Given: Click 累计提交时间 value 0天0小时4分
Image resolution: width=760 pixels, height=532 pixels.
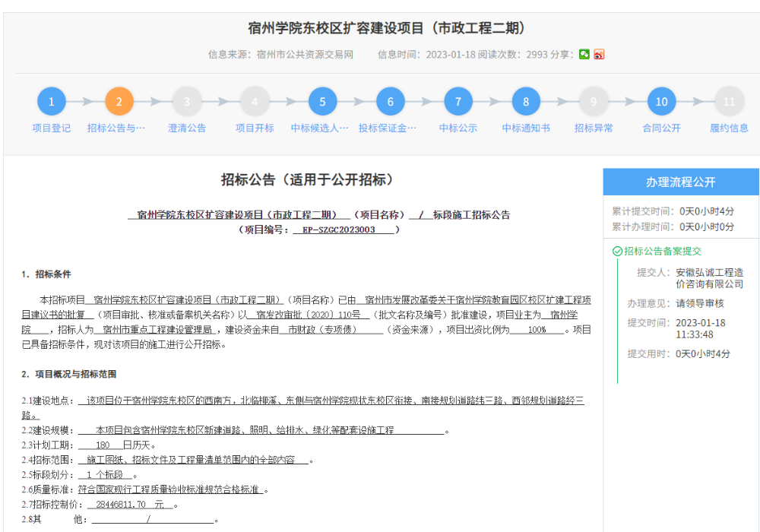Looking at the screenshot, I should click(x=707, y=211).
